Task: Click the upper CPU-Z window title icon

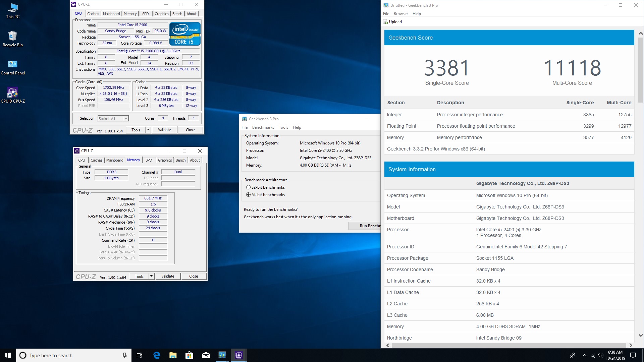Action: [73, 4]
